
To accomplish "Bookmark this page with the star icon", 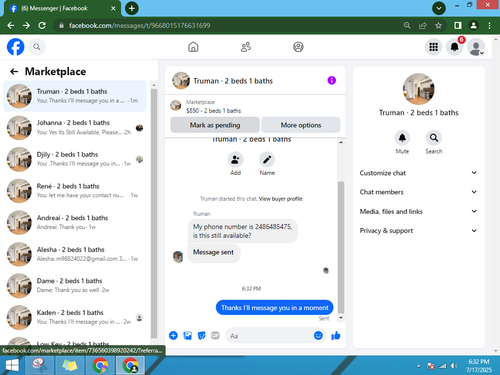I will pyautogui.click(x=438, y=25).
